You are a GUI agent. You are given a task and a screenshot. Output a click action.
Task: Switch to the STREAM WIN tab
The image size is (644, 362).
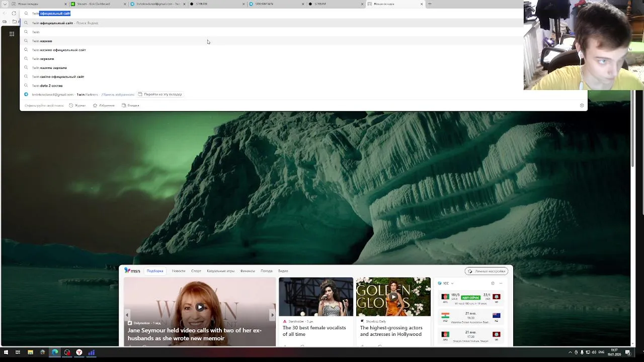point(277,4)
